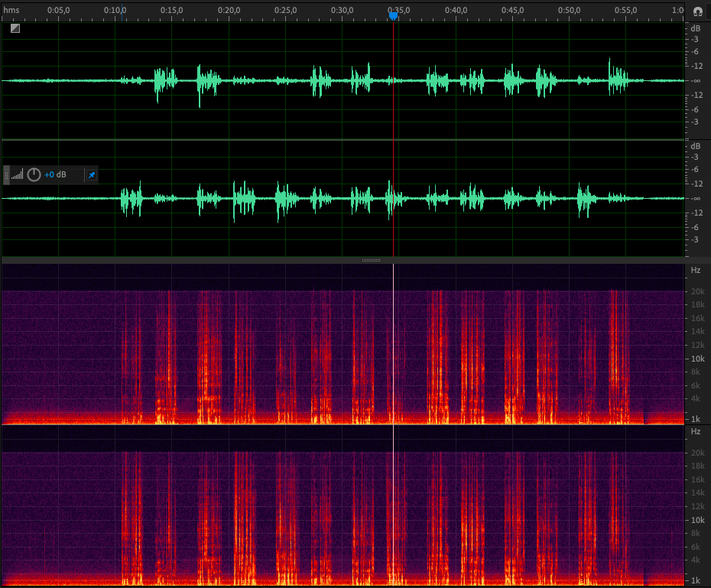This screenshot has height=588, width=711.
Task: Click the blue playhead marker on the ruler
Action: 393,15
